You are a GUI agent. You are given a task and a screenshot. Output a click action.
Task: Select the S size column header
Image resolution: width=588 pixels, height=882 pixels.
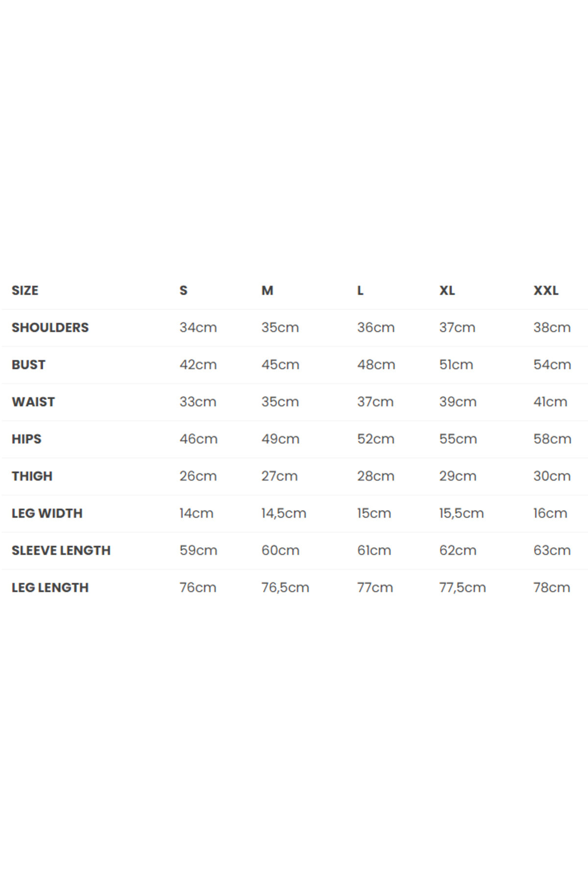(x=183, y=291)
